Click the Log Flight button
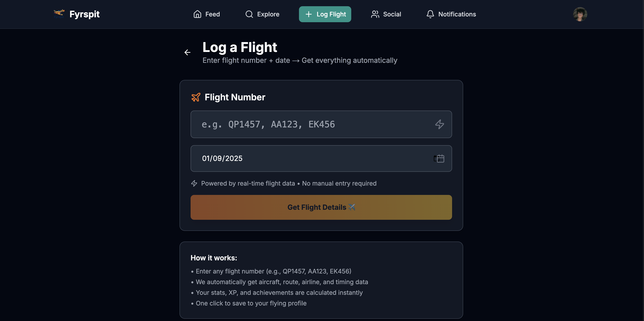 pos(325,14)
